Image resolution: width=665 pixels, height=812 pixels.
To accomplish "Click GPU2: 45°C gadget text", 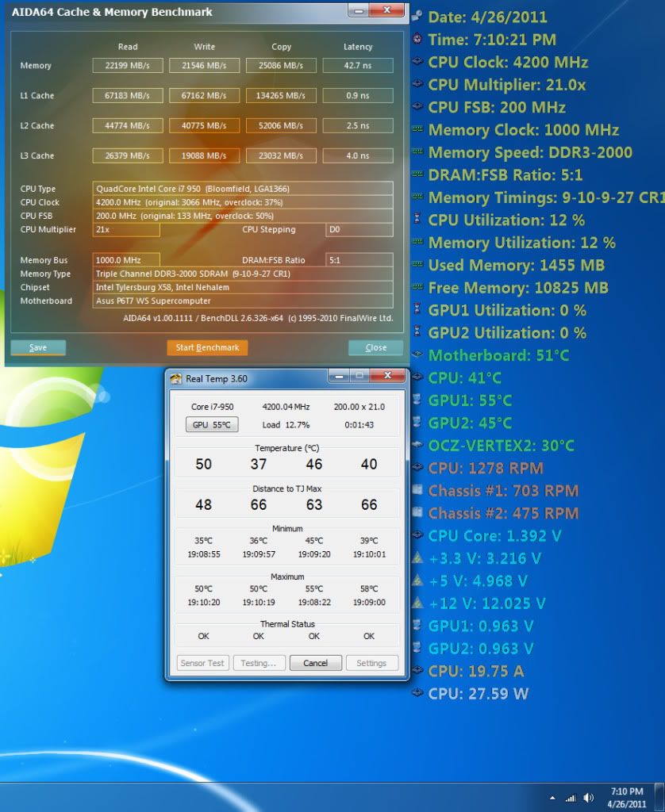I will pos(470,423).
